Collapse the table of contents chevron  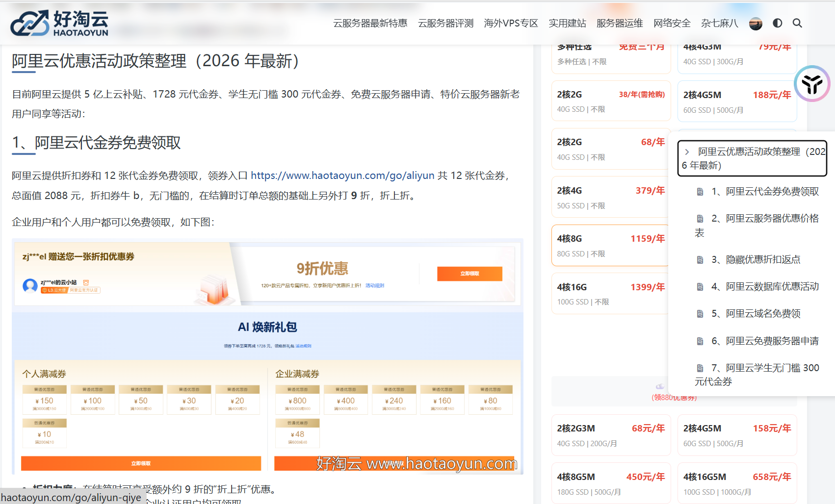point(687,152)
